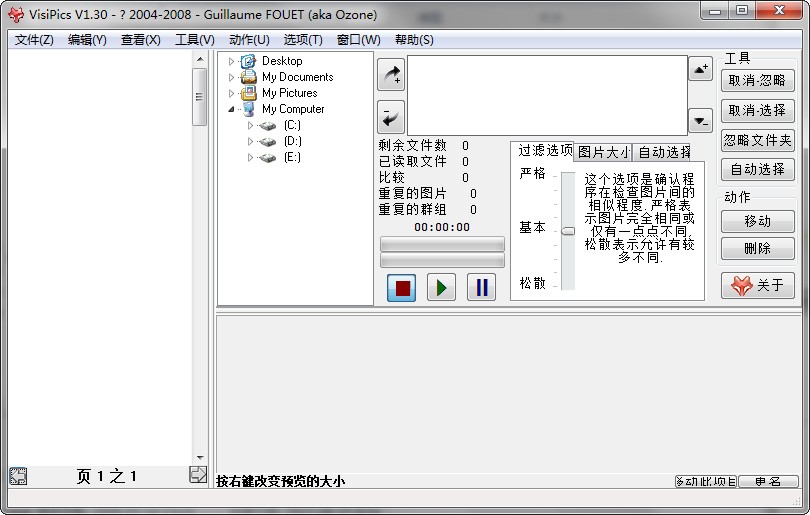Switch to the 自动选择 tab
Viewport: 810px width, 515px height.
pyautogui.click(x=663, y=152)
